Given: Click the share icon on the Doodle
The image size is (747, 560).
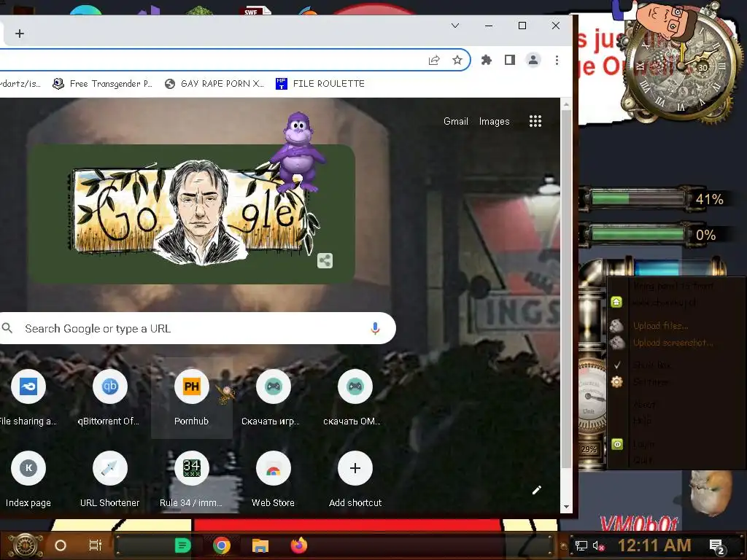Looking at the screenshot, I should coord(325,260).
